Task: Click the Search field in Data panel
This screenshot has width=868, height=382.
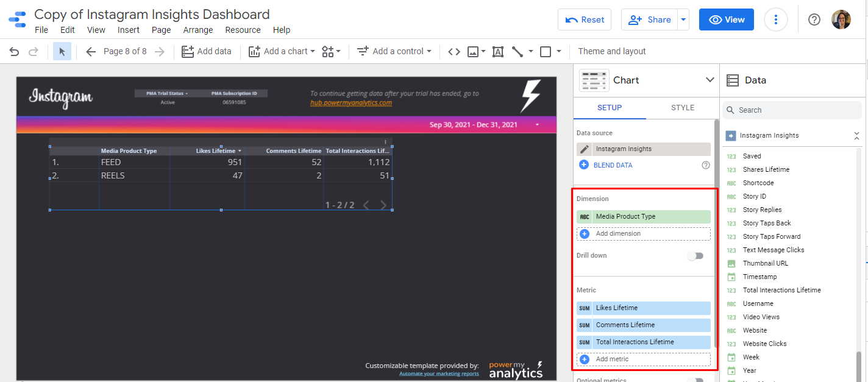Action: pyautogui.click(x=792, y=110)
